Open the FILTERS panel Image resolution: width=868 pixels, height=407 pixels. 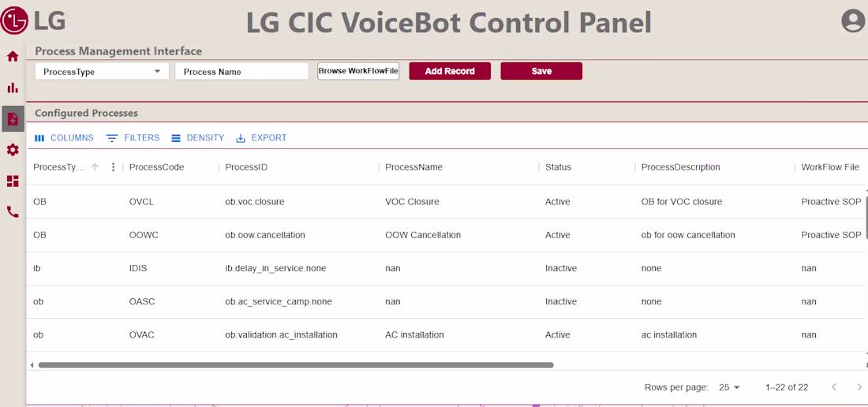[133, 138]
